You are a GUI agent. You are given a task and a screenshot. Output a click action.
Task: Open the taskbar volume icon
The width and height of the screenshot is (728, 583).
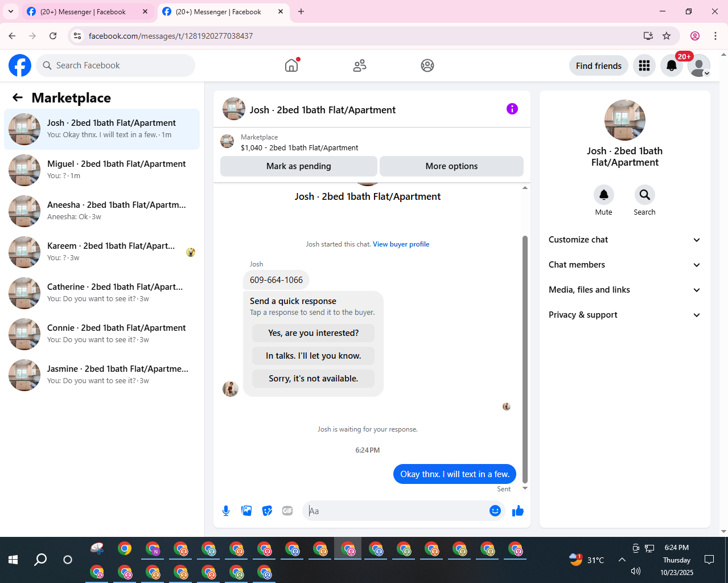pos(636,571)
